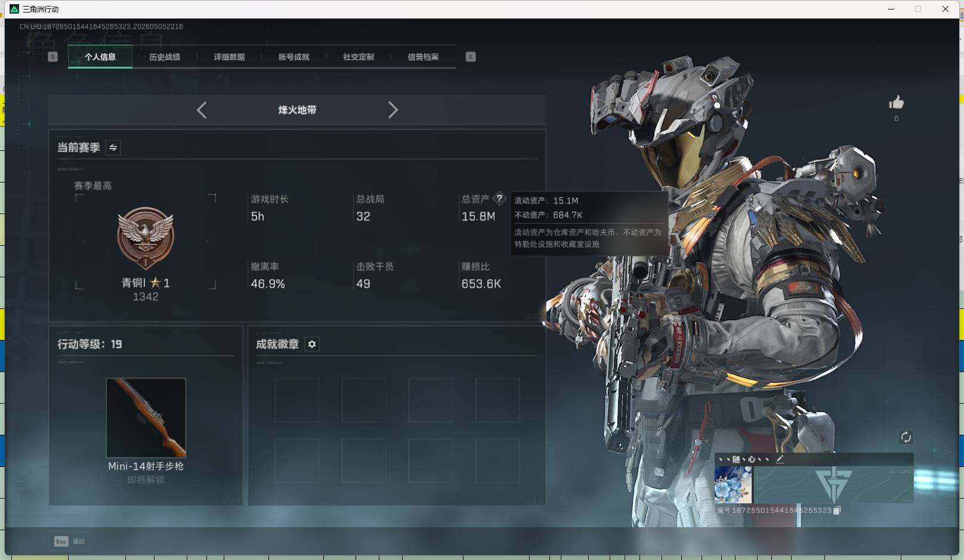Image resolution: width=964 pixels, height=560 pixels.
Task: Click the 不动资产: 684.7K tooltip line
Action: click(x=548, y=215)
